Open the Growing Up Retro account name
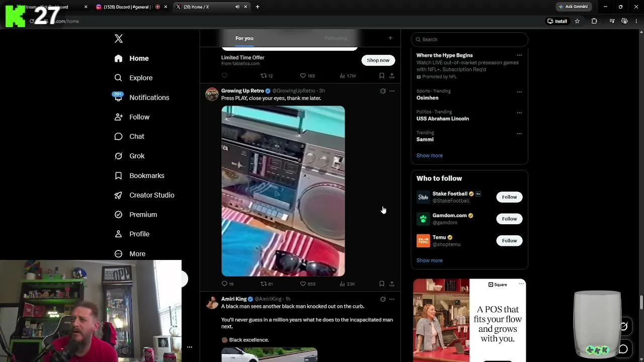 243,91
